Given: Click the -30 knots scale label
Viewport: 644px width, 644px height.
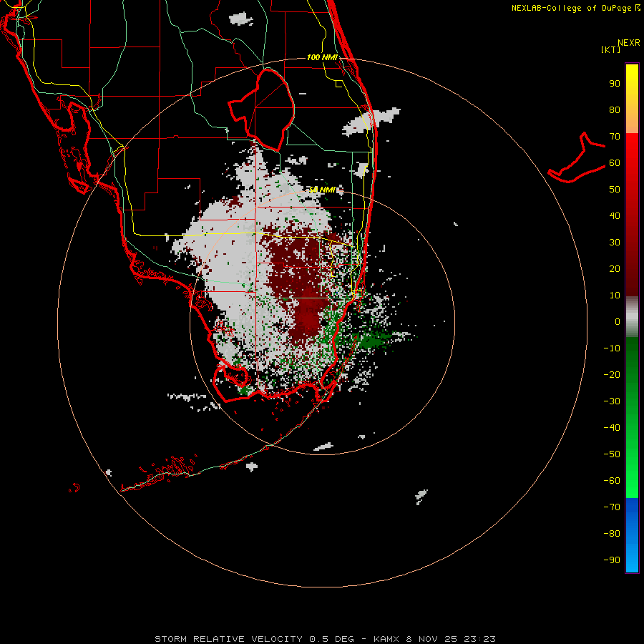Looking at the screenshot, I should coord(612,401).
